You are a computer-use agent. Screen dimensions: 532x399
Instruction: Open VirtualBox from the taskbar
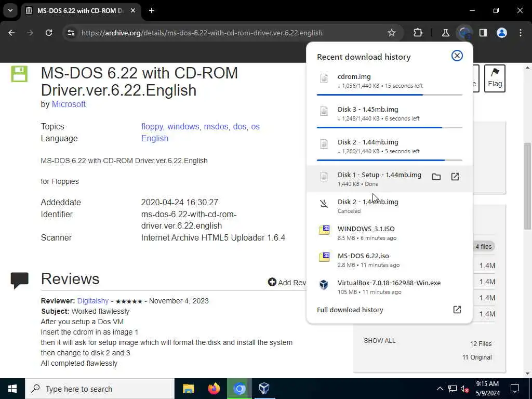click(264, 389)
